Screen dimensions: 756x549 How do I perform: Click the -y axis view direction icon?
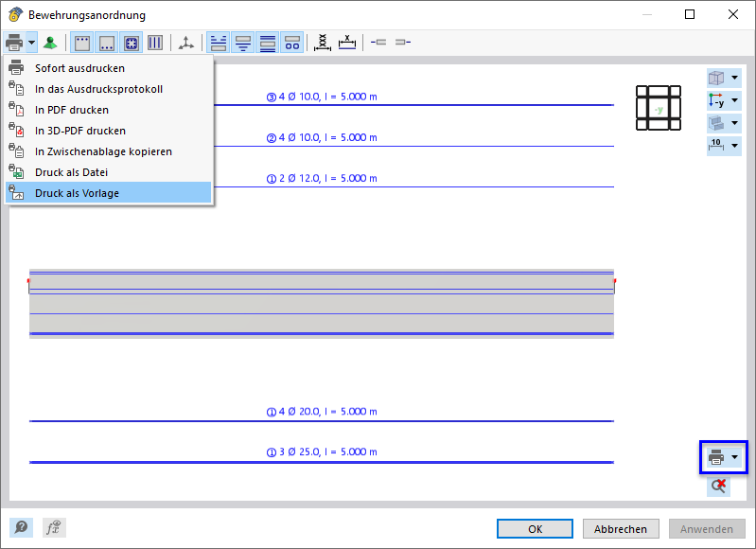coord(716,100)
